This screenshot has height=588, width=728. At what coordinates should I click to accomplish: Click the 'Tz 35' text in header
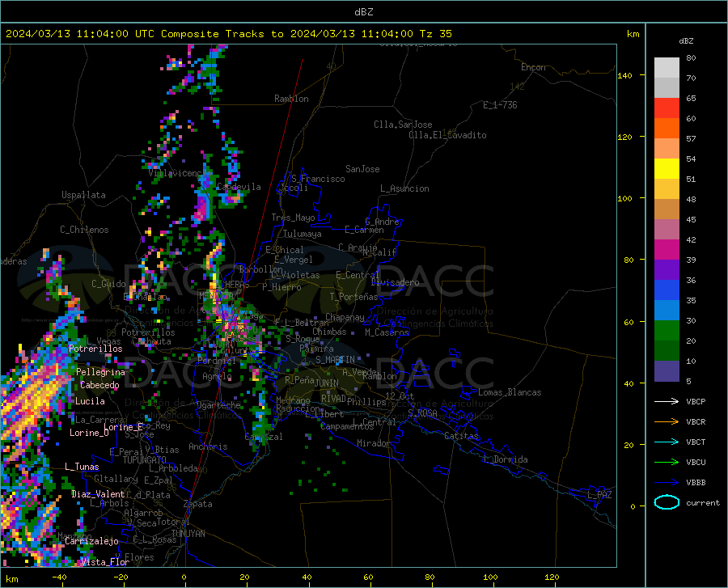[435, 34]
